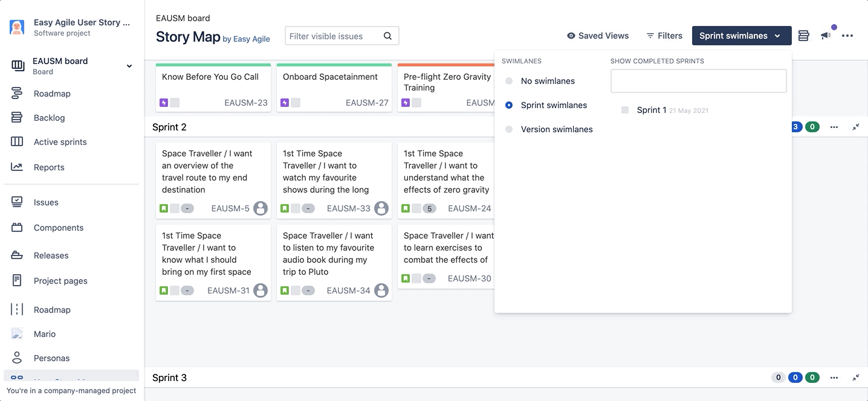This screenshot has width=868, height=401.
Task: Go to Backlog in the sidebar
Action: [x=49, y=118]
